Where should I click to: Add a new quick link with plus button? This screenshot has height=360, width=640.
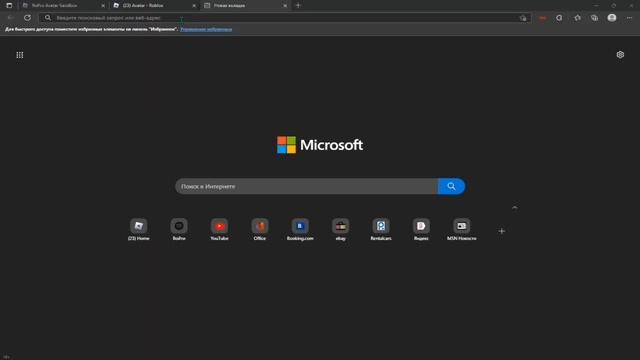pyautogui.click(x=502, y=231)
